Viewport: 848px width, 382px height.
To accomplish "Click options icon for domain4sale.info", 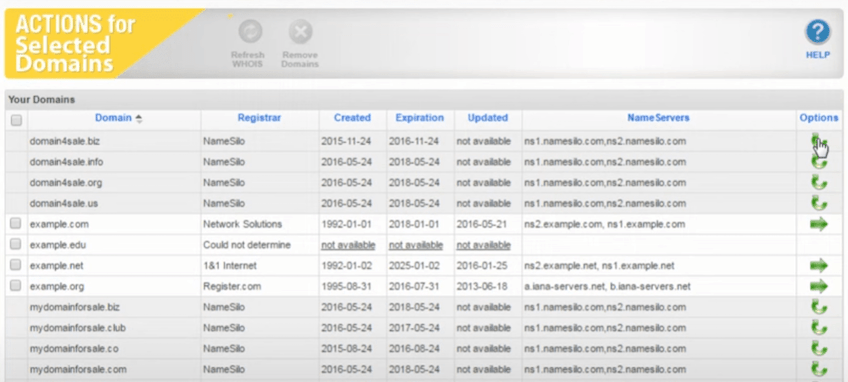I will (819, 162).
